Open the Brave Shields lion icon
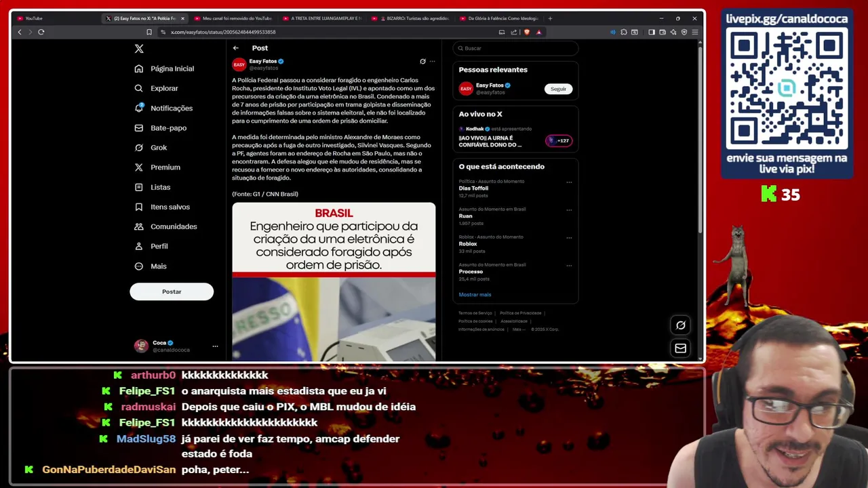The image size is (868, 488). coord(527,32)
